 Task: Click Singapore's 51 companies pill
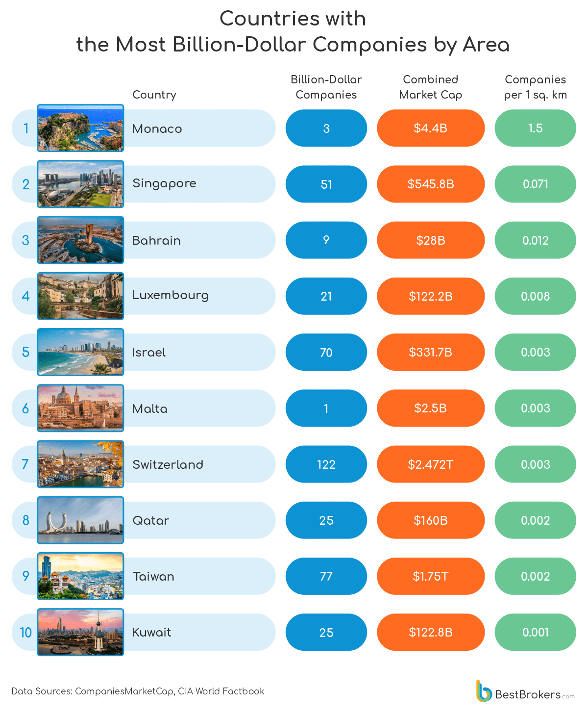(326, 184)
